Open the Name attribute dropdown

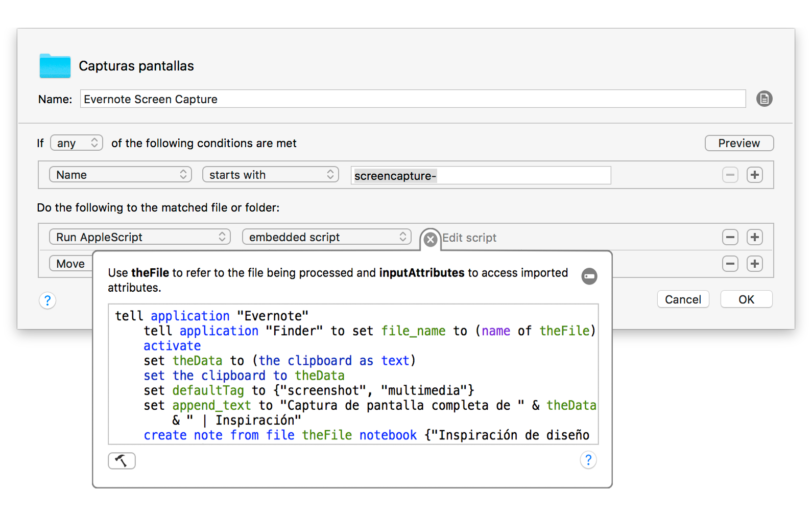coord(121,175)
